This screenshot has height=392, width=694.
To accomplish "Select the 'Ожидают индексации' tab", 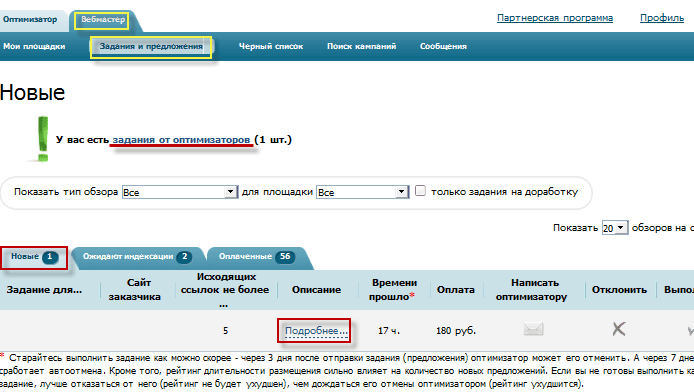I will (x=137, y=257).
